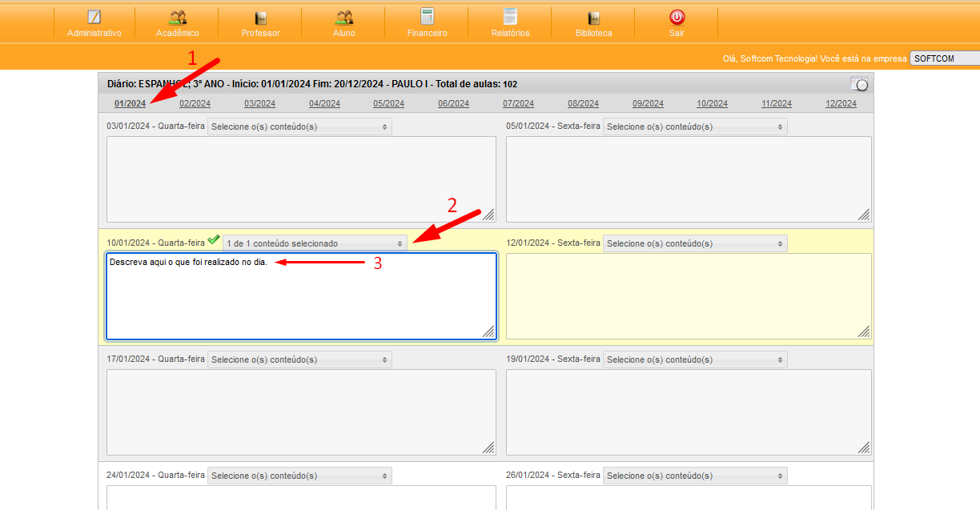
Task: Click the Relatórios reports icon
Action: [510, 17]
